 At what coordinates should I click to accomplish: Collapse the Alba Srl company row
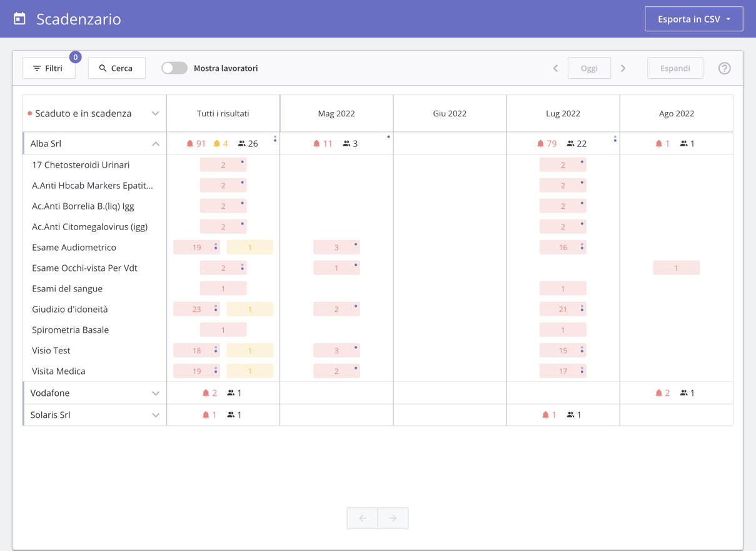[x=155, y=144]
